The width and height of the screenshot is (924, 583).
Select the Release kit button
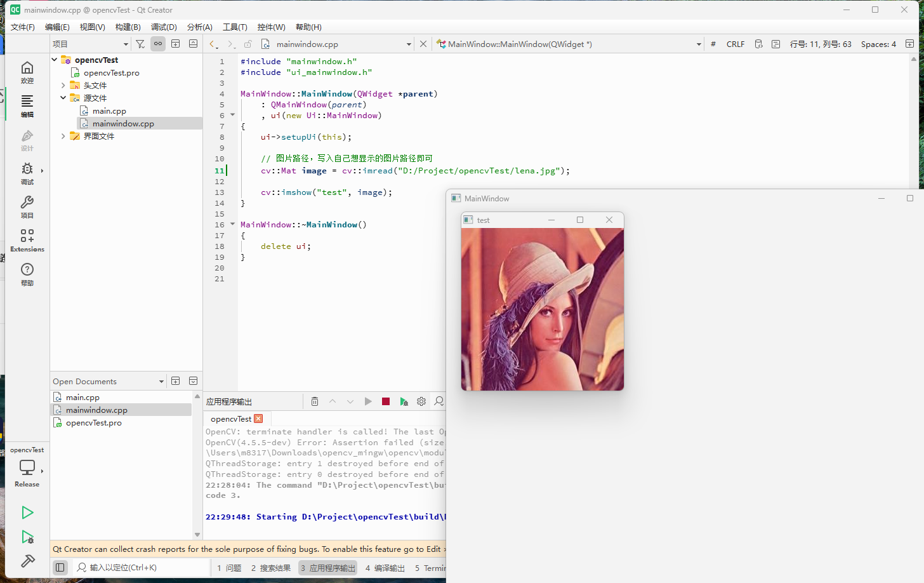click(x=27, y=468)
